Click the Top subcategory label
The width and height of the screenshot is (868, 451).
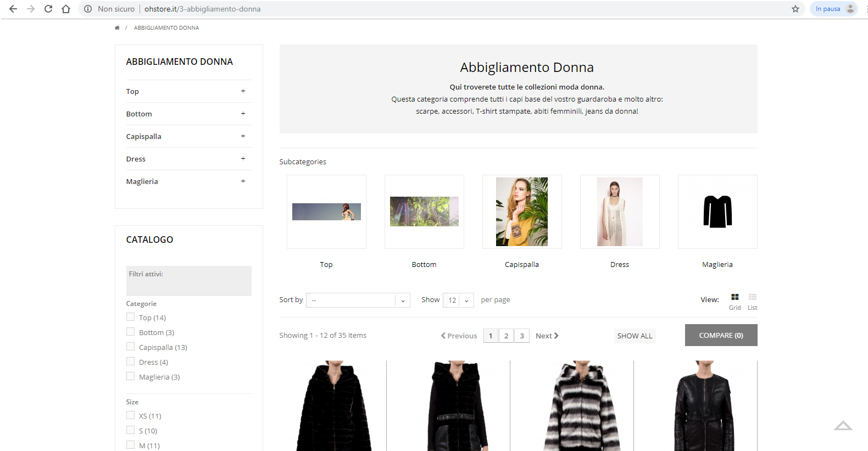click(326, 265)
